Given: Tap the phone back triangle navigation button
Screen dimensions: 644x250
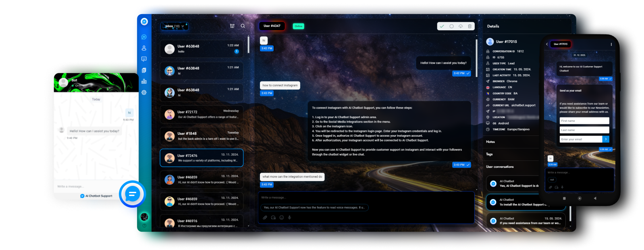Looking at the screenshot, I should [x=595, y=198].
